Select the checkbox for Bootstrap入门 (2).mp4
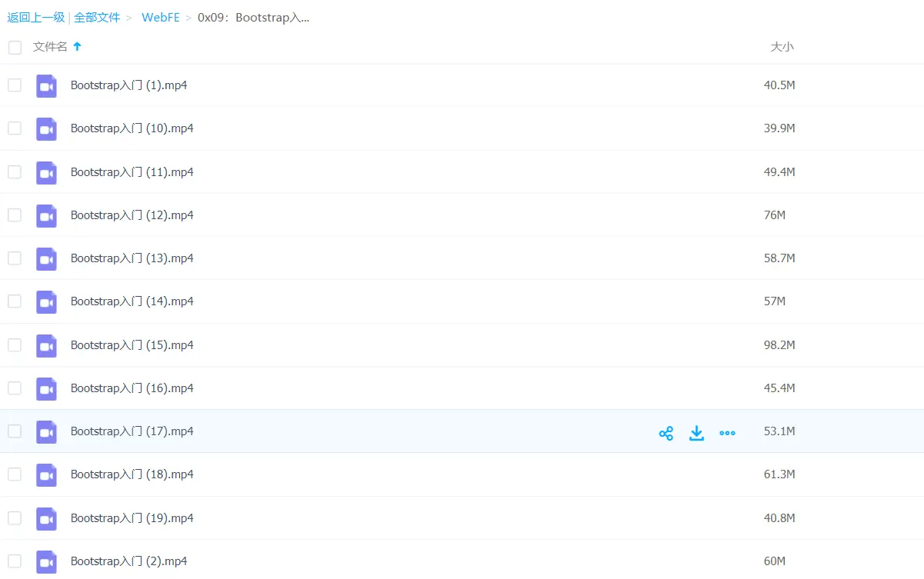924x579 pixels. [x=15, y=561]
